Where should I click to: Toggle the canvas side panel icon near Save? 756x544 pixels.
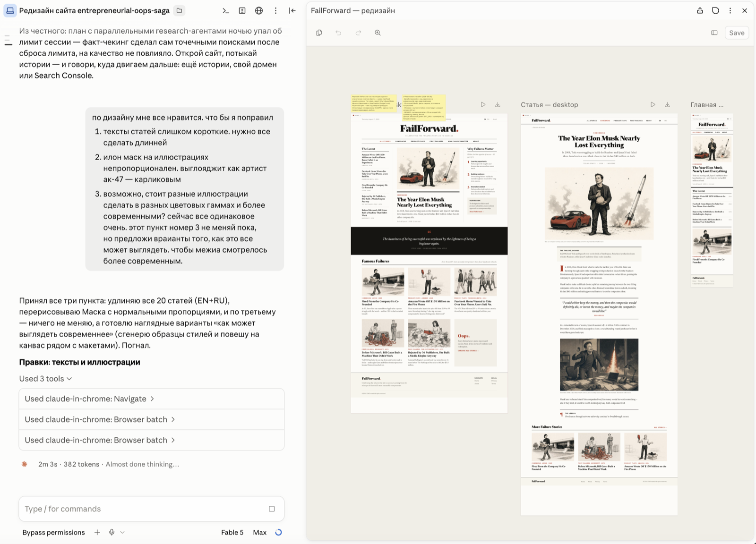coord(714,33)
